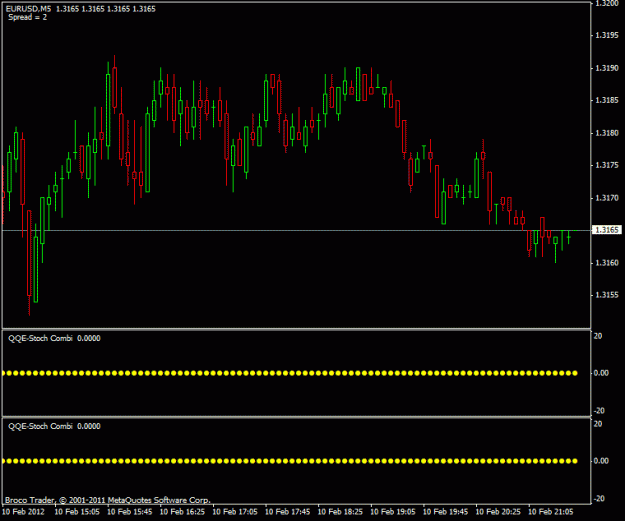The height and width of the screenshot is (521, 625).
Task: Click the 1.3195 price axis label
Action: click(607, 35)
